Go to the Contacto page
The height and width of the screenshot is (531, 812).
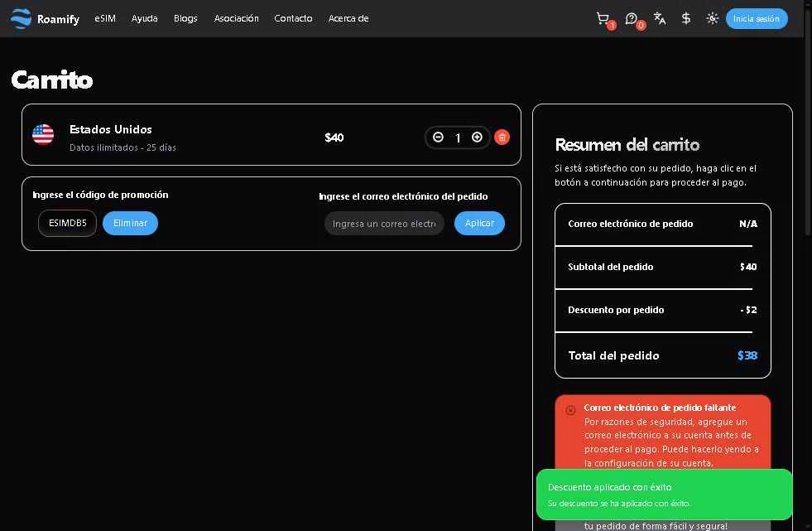pos(293,19)
